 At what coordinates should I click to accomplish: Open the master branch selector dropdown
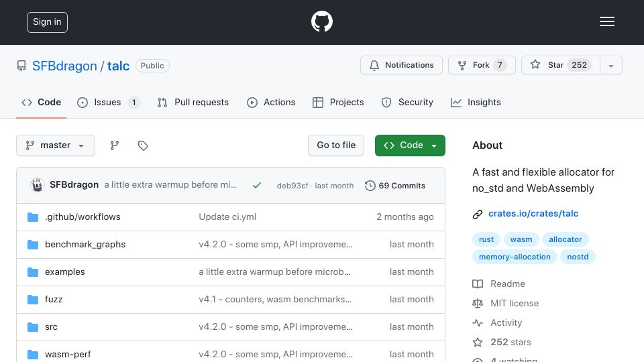(x=56, y=145)
